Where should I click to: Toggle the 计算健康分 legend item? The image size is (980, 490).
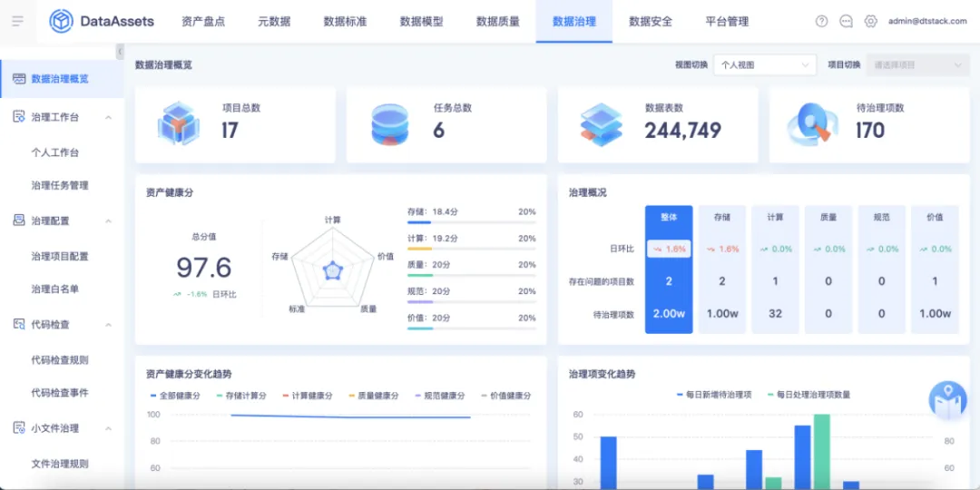click(x=308, y=396)
